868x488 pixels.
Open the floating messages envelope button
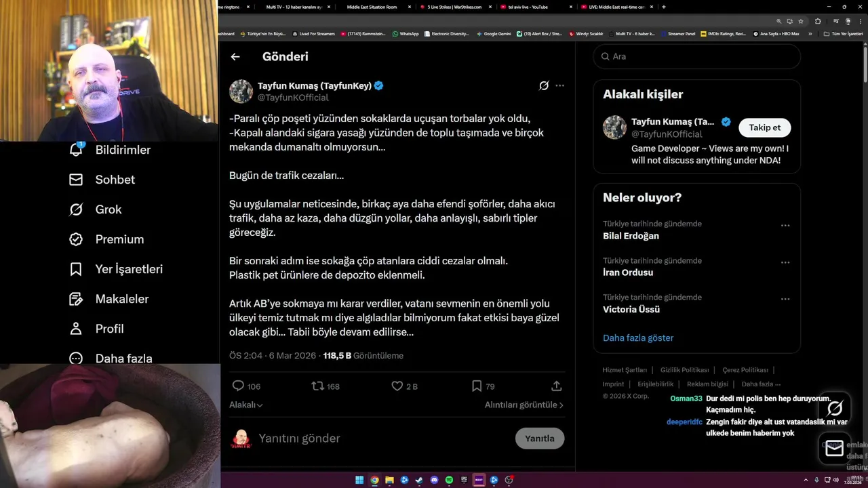[x=835, y=448]
